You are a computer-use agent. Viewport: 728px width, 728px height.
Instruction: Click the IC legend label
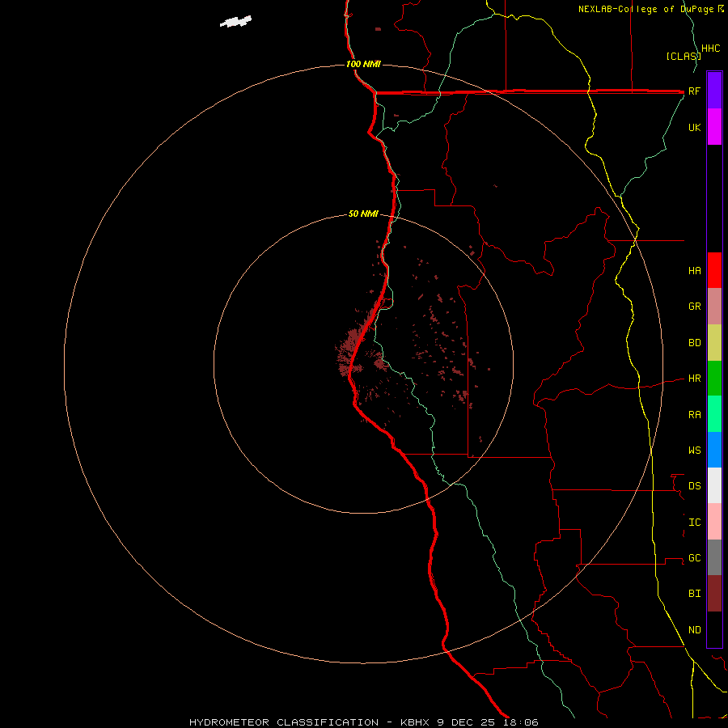pyautogui.click(x=695, y=523)
